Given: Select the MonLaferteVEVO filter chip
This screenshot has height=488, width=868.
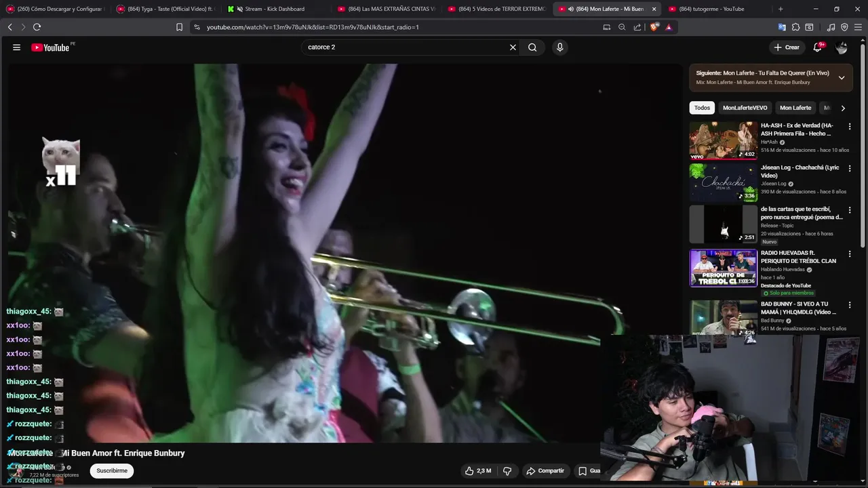Looking at the screenshot, I should (x=745, y=108).
